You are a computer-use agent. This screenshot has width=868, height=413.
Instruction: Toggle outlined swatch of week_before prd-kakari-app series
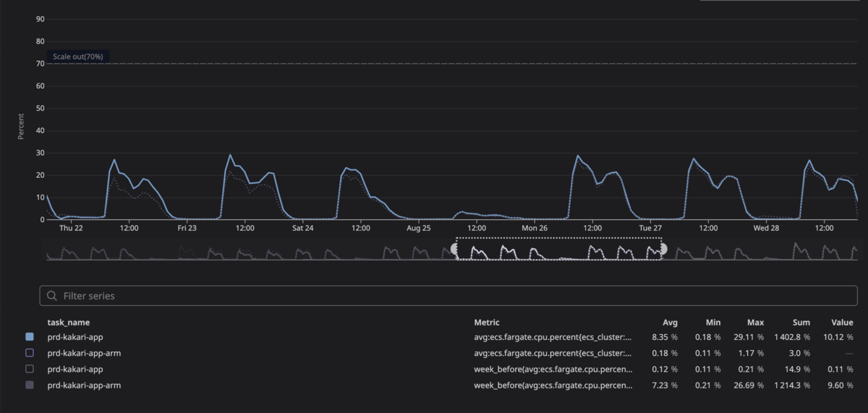click(30, 369)
